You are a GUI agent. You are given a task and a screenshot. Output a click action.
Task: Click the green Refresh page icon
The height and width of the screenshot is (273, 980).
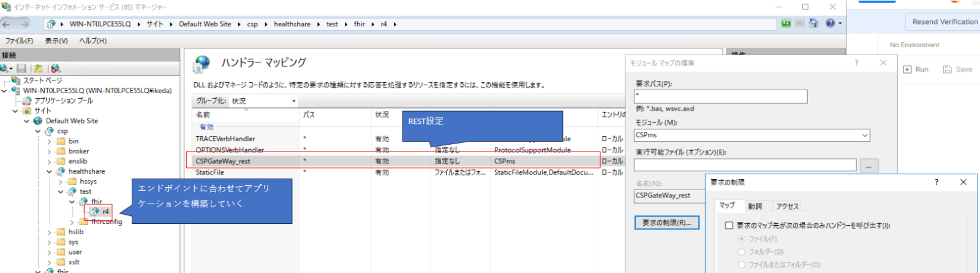point(786,23)
